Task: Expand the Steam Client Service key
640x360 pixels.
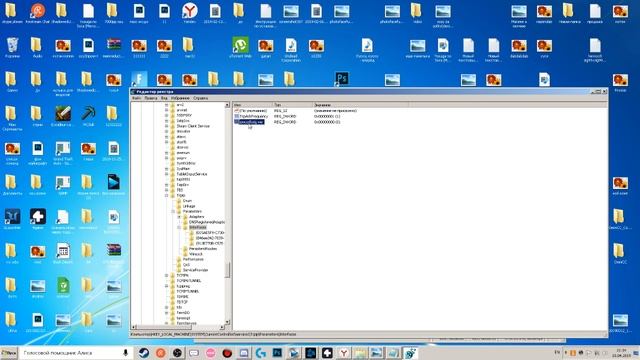Action: coord(167,126)
